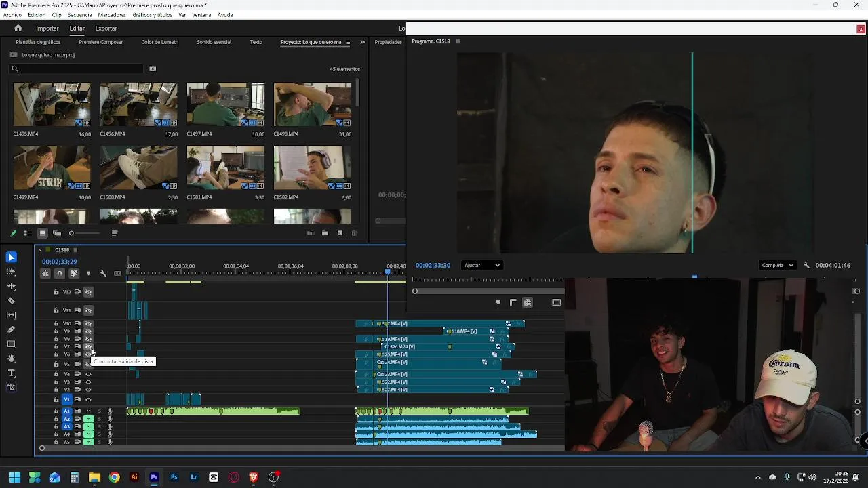Open program monitor settings wrench
Image resolution: width=868 pixels, height=488 pixels.
(x=806, y=266)
